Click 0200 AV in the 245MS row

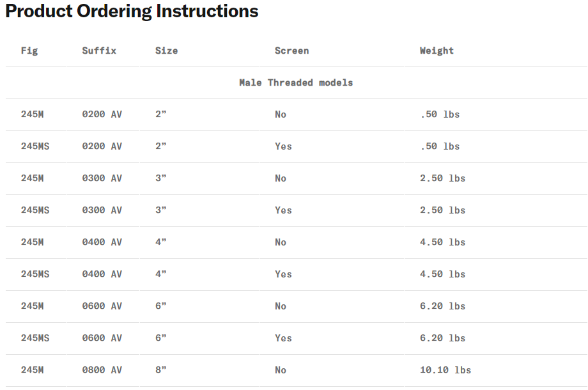[102, 146]
